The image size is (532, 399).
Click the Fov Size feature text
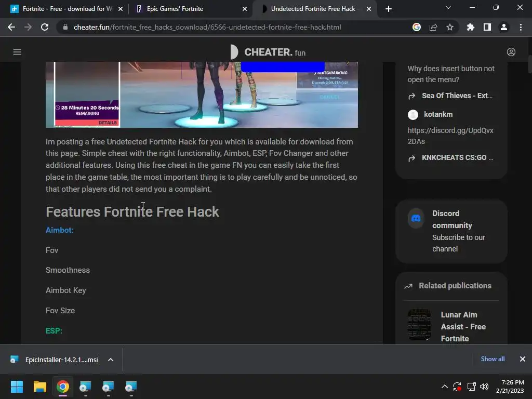tap(60, 311)
